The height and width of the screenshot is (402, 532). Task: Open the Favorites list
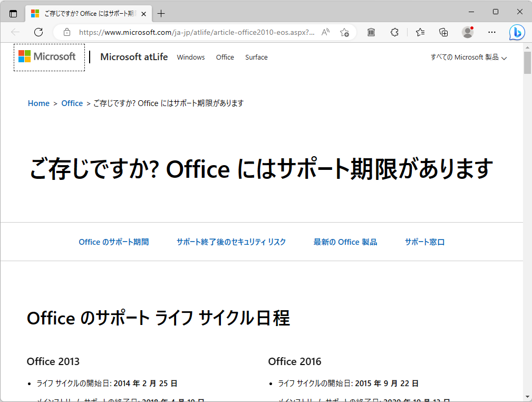(x=420, y=32)
